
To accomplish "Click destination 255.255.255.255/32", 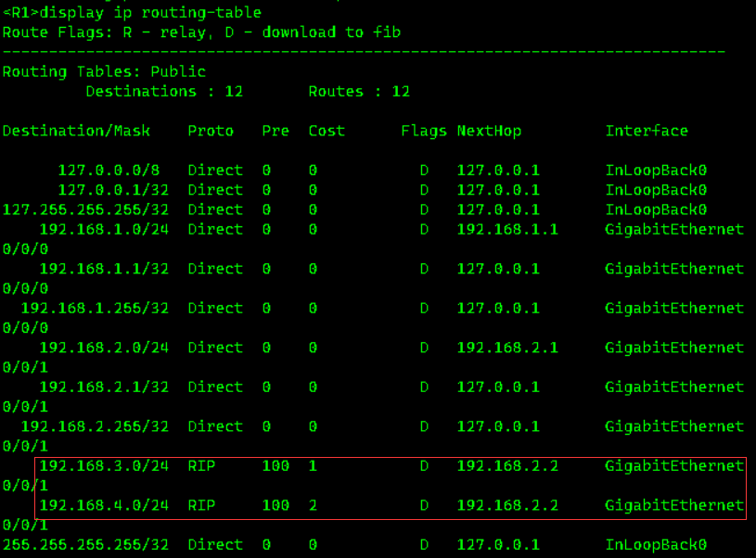I will click(86, 544).
